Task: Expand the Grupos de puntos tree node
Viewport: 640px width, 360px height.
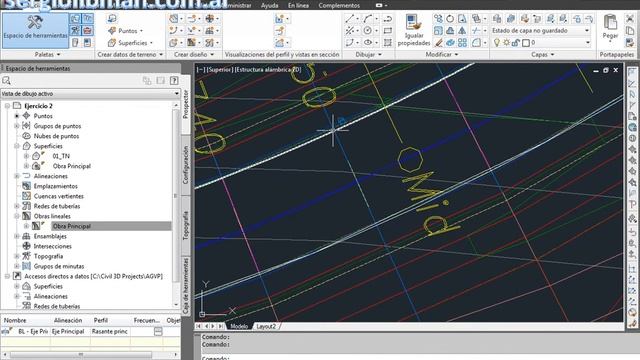Action: coord(17,126)
